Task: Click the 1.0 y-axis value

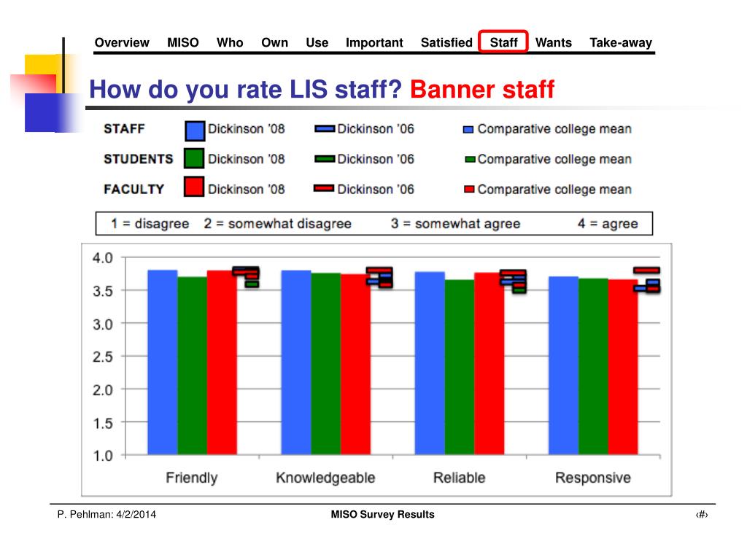Action: coord(103,456)
